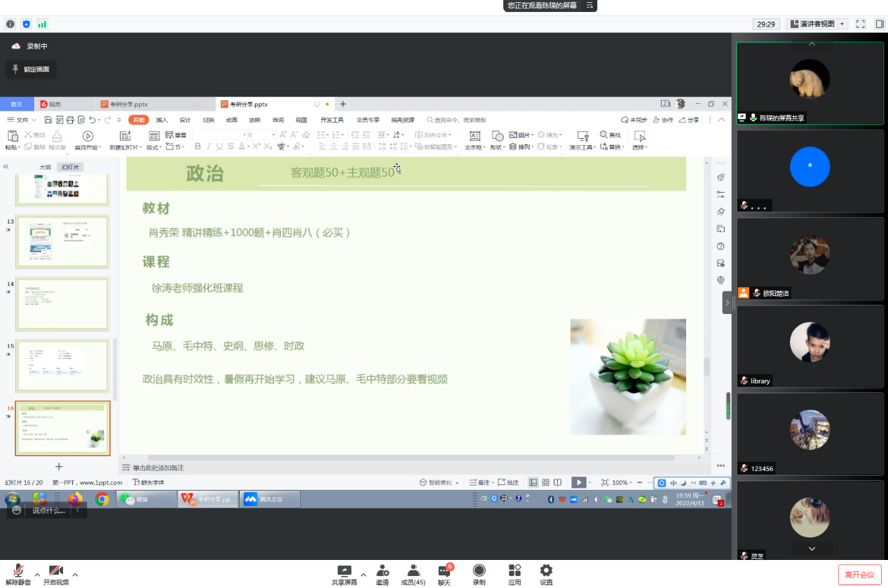
Task: Open the Apps icon
Action: [514, 571]
